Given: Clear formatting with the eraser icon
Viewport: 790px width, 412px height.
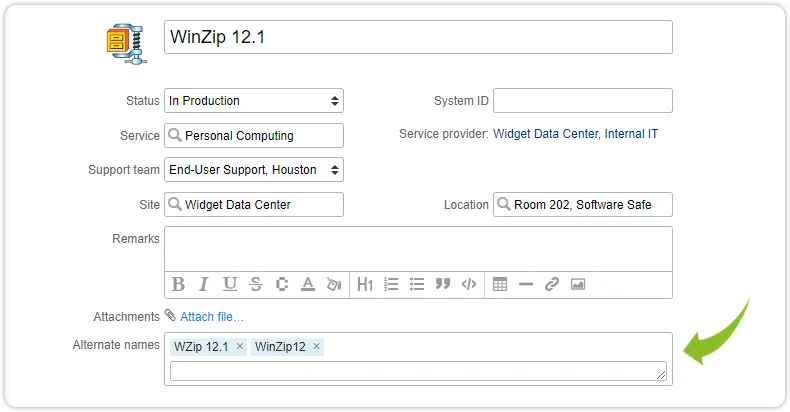Looking at the screenshot, I should pyautogui.click(x=334, y=285).
